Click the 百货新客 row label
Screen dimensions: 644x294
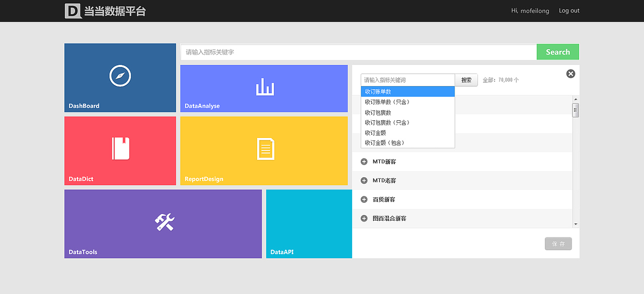point(384,200)
